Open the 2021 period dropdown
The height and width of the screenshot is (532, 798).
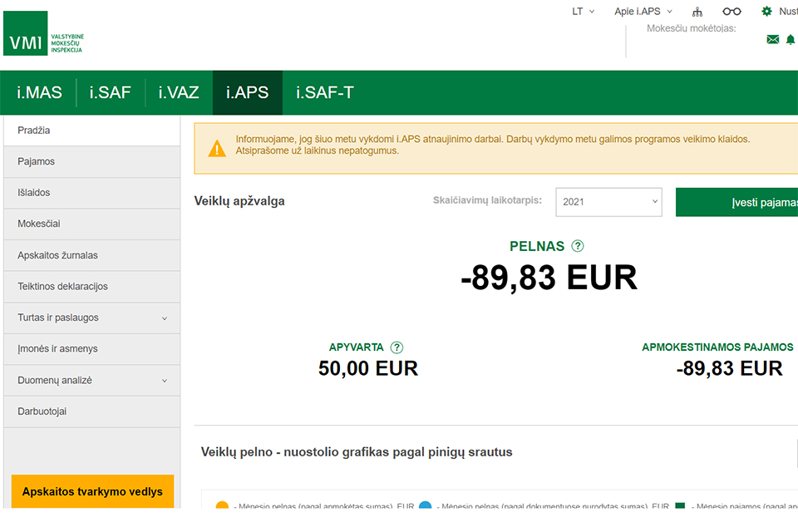(608, 202)
